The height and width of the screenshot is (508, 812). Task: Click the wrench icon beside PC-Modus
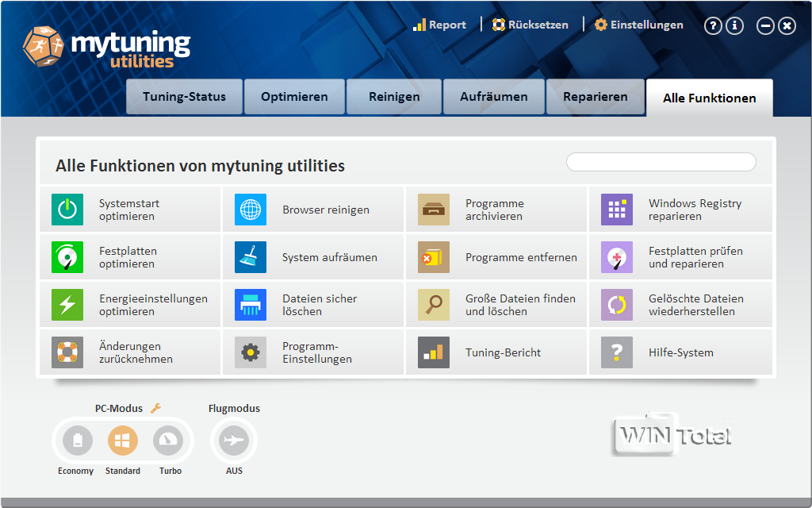point(156,409)
